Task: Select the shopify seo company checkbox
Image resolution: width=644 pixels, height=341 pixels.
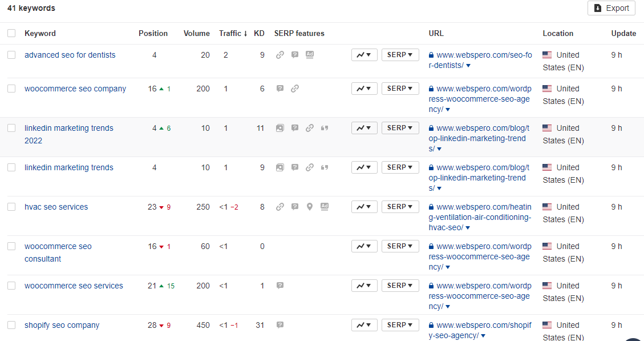Action: (x=11, y=325)
